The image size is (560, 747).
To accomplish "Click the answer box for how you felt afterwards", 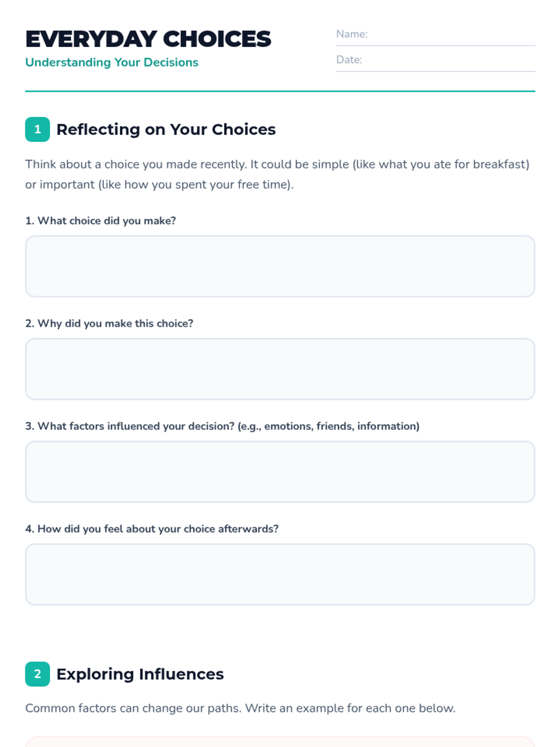I will 280,574.
